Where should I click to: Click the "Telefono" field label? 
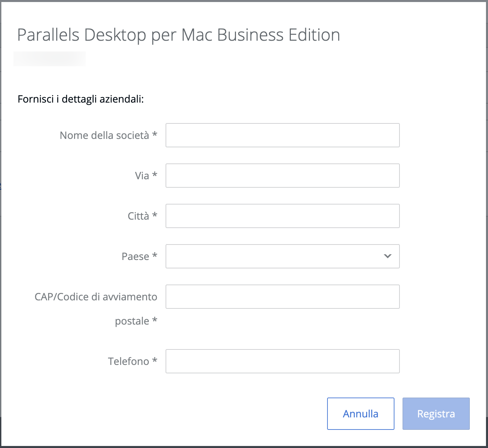(129, 361)
